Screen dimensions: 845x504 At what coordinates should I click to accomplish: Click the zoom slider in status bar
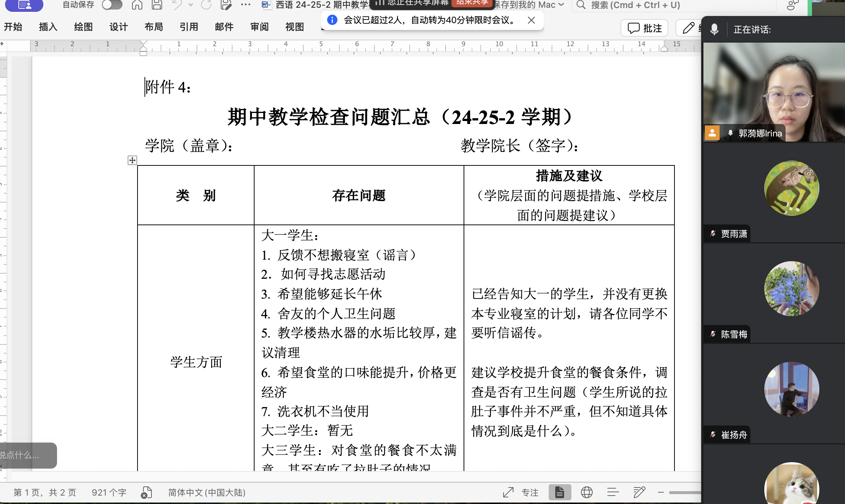(x=685, y=492)
